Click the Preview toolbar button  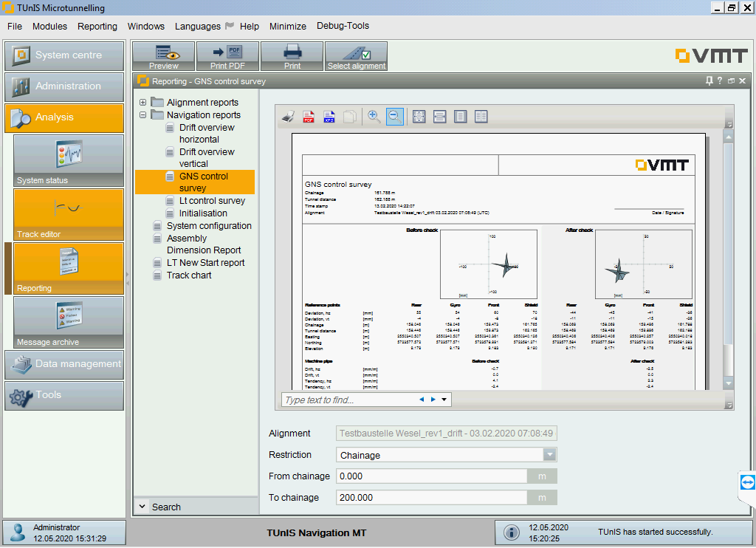click(x=163, y=56)
